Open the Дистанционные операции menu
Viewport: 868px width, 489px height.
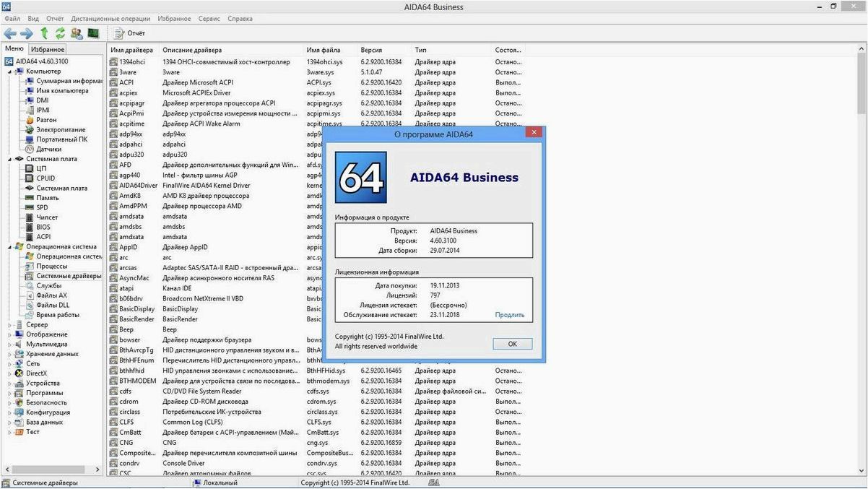coord(110,18)
